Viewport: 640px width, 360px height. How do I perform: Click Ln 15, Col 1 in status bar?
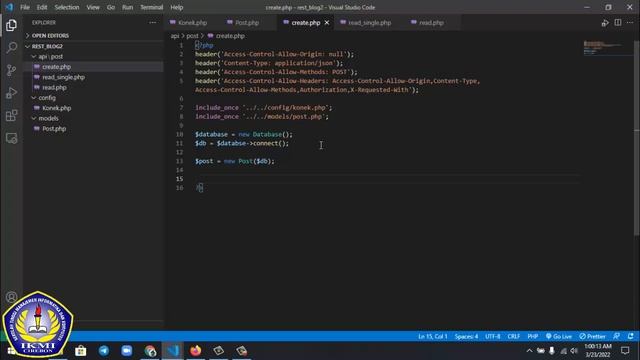(433, 336)
